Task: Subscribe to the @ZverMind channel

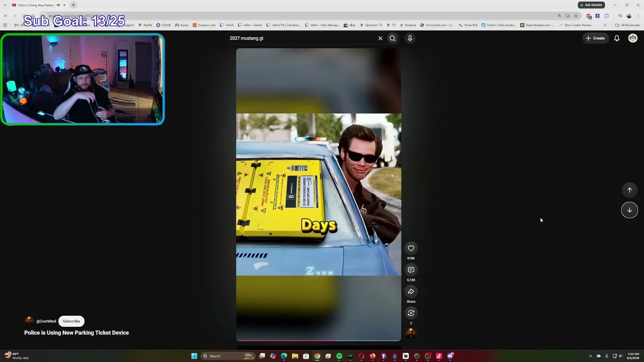Action: pyautogui.click(x=71, y=321)
